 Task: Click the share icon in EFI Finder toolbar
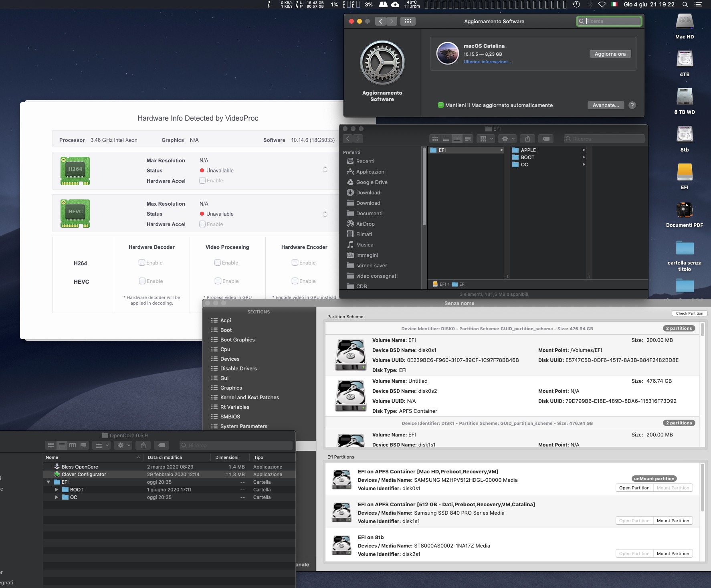(x=527, y=139)
